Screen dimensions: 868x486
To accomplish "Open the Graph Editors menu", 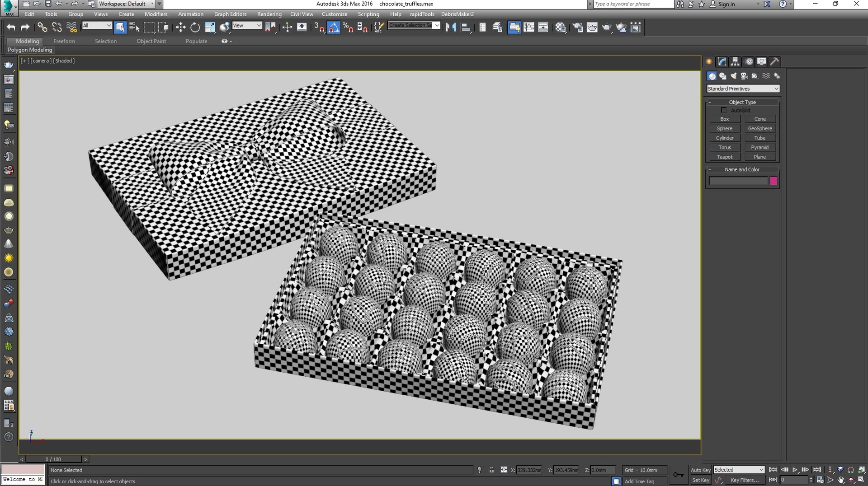I will (x=230, y=14).
